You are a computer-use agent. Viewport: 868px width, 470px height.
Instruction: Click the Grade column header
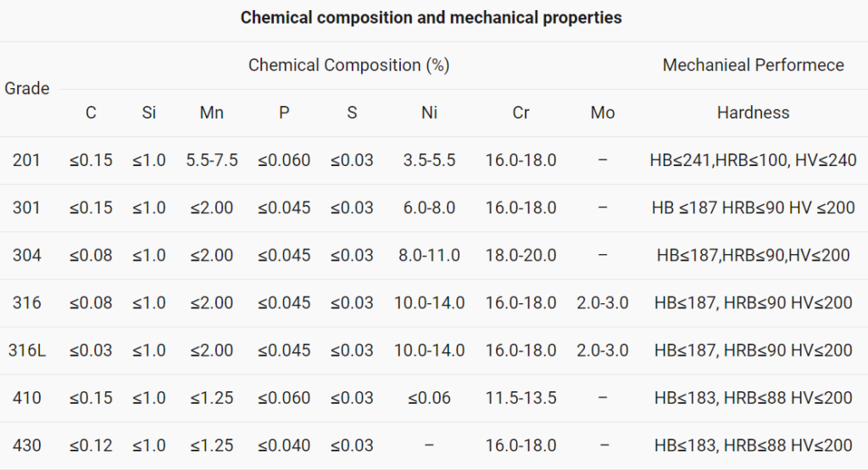pos(27,88)
